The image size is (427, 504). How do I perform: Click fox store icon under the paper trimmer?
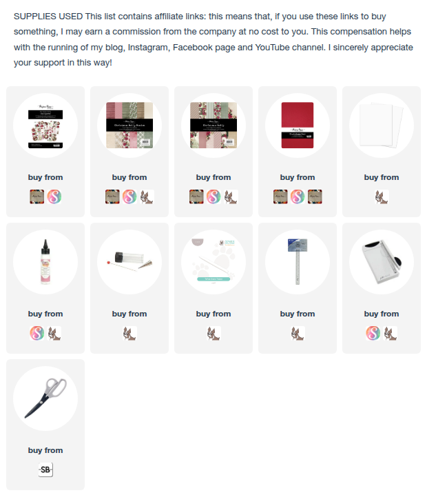(x=390, y=333)
